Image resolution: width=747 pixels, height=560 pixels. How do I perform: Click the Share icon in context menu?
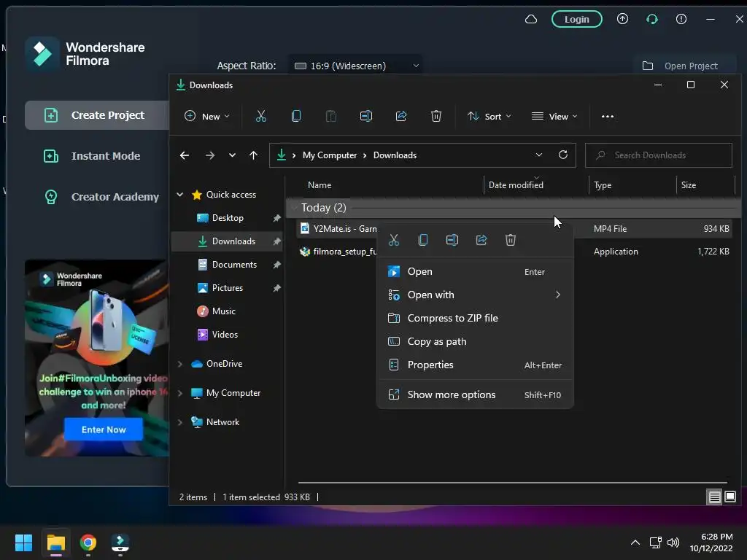click(481, 240)
